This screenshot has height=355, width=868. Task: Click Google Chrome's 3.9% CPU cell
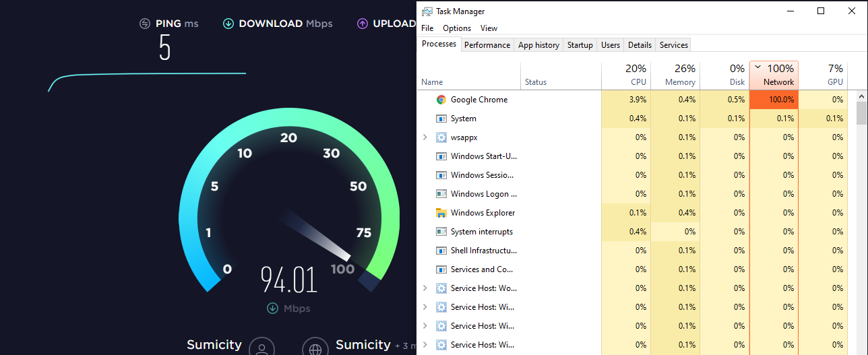[x=626, y=100]
